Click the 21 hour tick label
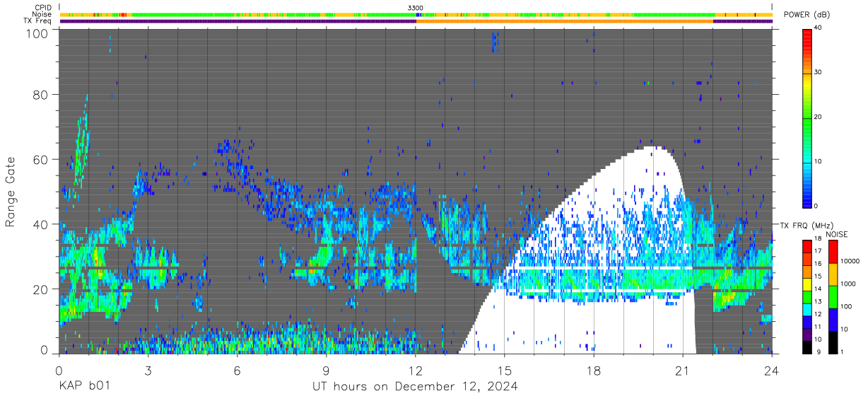Screen dimensions: 868x401 (683, 371)
